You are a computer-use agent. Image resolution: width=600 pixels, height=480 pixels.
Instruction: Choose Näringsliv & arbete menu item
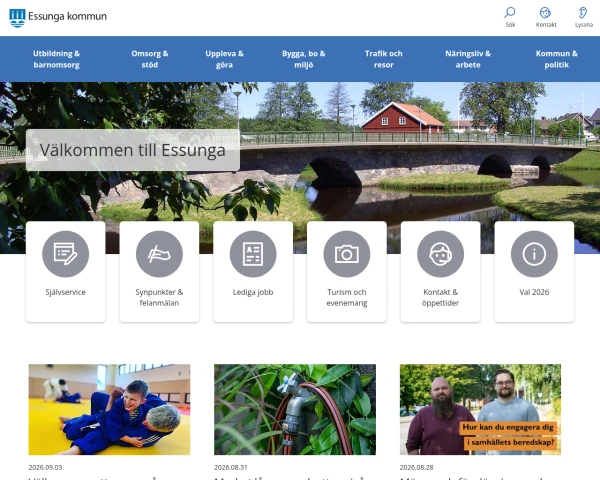coord(468,59)
